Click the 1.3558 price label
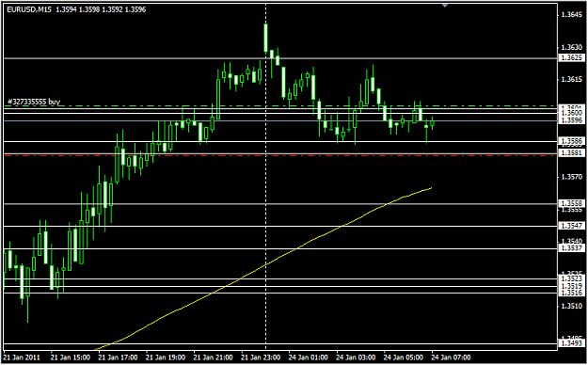This screenshot has width=588, height=365. (x=572, y=204)
